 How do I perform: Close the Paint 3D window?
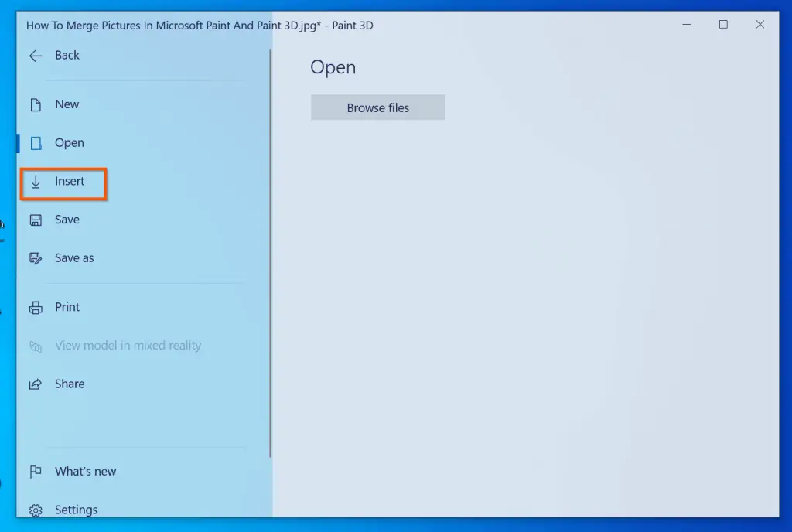point(760,25)
